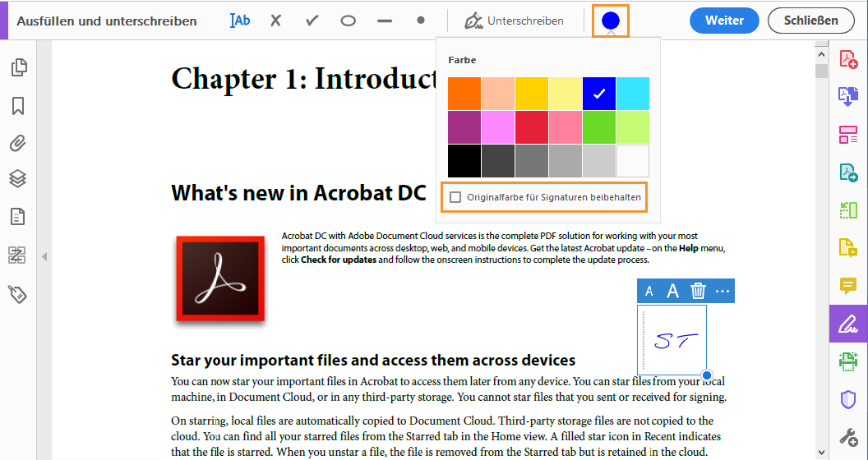Screen dimensions: 868x460
Task: Open more options for signature field
Action: point(723,291)
